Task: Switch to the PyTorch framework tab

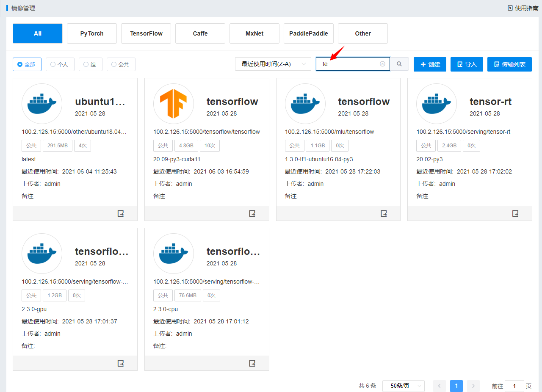Action: 92,33
